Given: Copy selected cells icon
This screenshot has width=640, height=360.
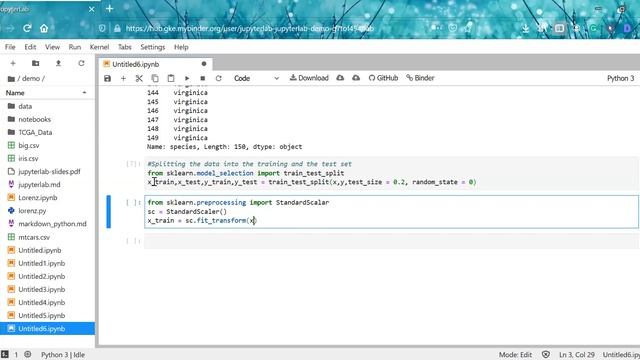Looking at the screenshot, I should point(155,78).
